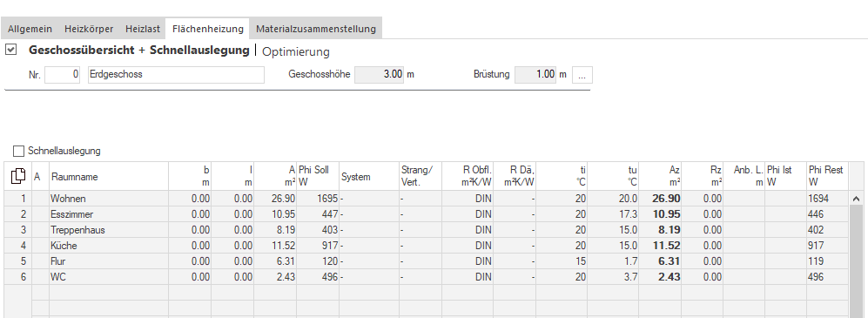Switch to the Optimierung view
868x318 pixels.
pos(296,52)
